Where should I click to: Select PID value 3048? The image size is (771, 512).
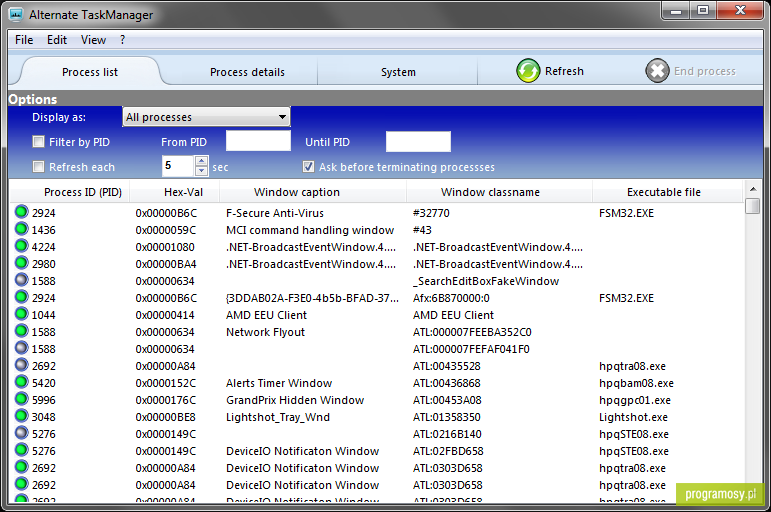[x=44, y=417]
